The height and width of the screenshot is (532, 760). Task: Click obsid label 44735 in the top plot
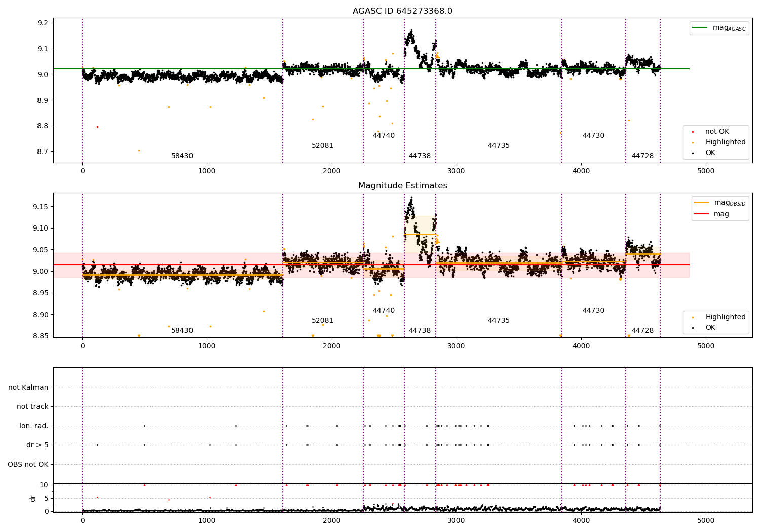(499, 146)
